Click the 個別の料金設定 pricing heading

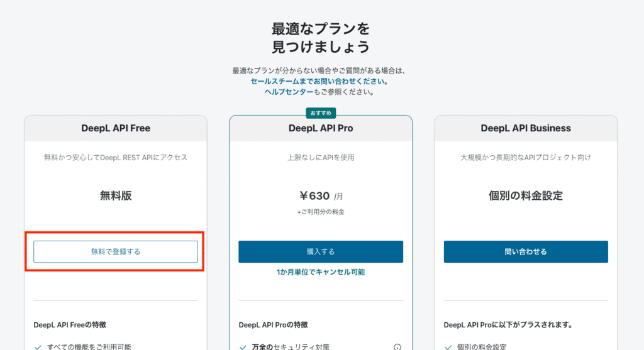pyautogui.click(x=526, y=196)
